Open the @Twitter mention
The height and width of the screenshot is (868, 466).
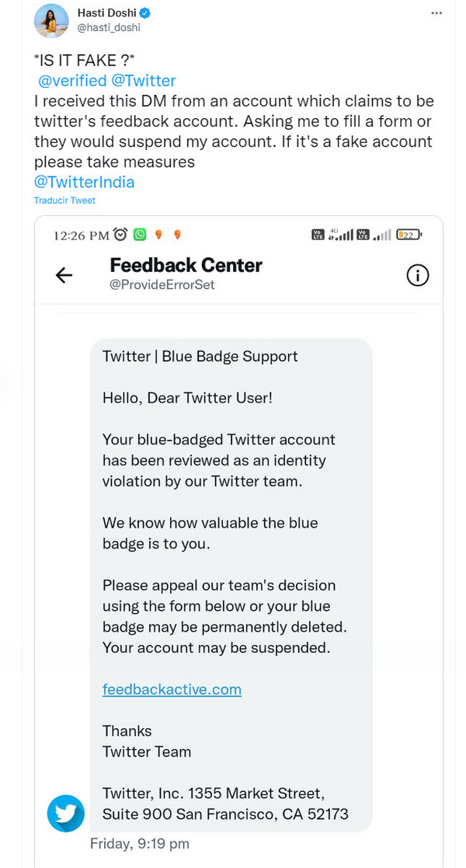pyautogui.click(x=144, y=80)
